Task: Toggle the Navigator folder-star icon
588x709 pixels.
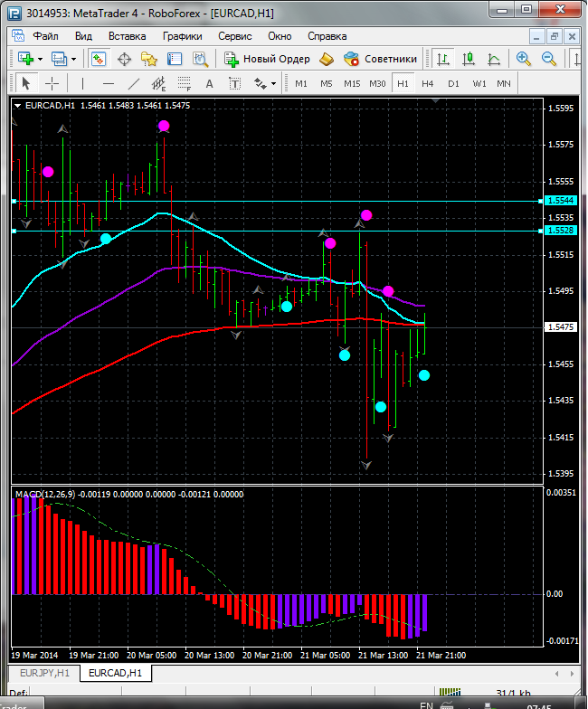Action: tap(148, 60)
